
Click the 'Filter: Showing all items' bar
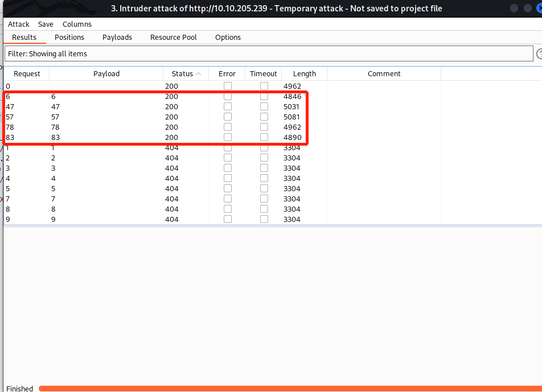pyautogui.click(x=268, y=53)
